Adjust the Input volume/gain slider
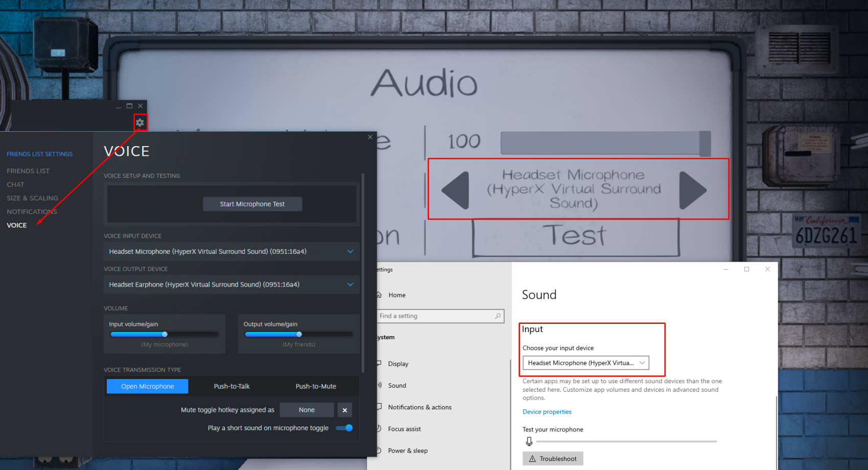Screen dimensions: 868x470 point(164,334)
